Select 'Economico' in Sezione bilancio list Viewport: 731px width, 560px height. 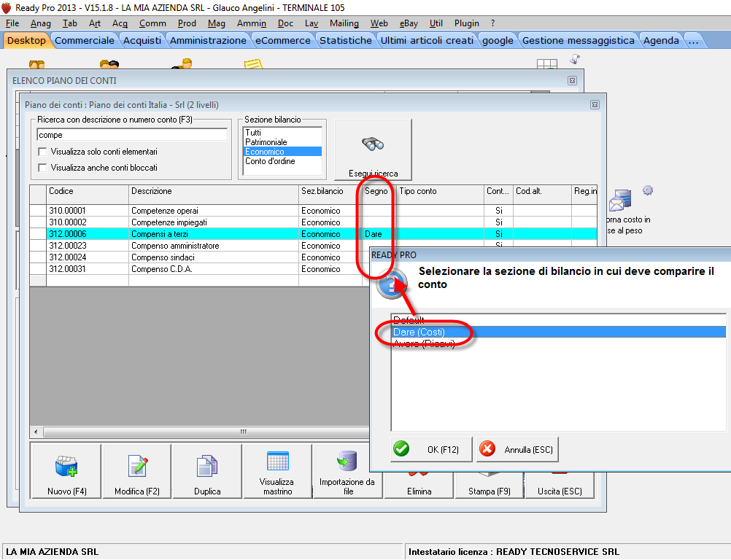pyautogui.click(x=282, y=152)
